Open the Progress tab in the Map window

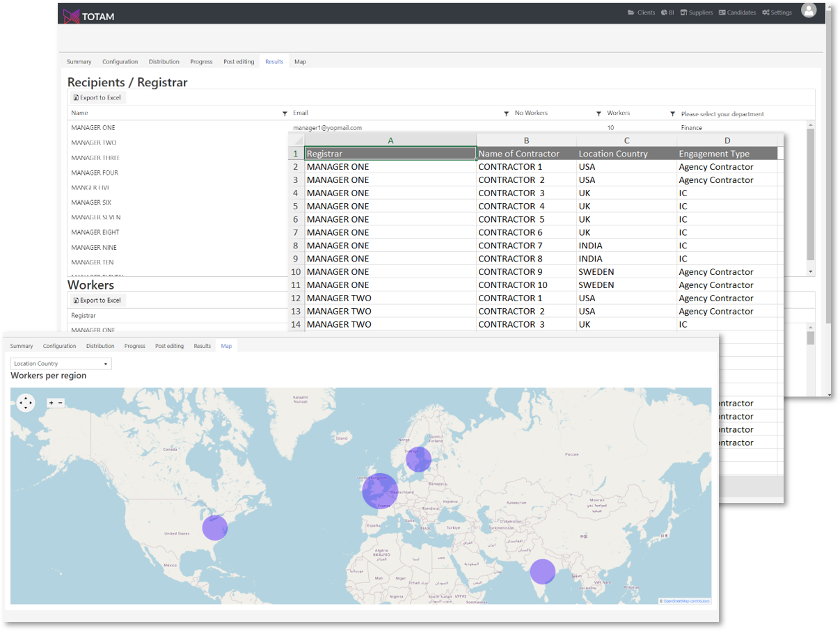(135, 346)
